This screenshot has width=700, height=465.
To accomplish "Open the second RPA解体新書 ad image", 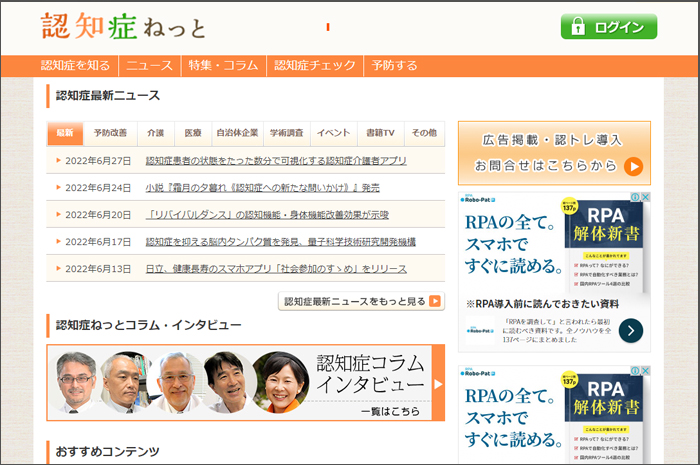I will pos(605,417).
